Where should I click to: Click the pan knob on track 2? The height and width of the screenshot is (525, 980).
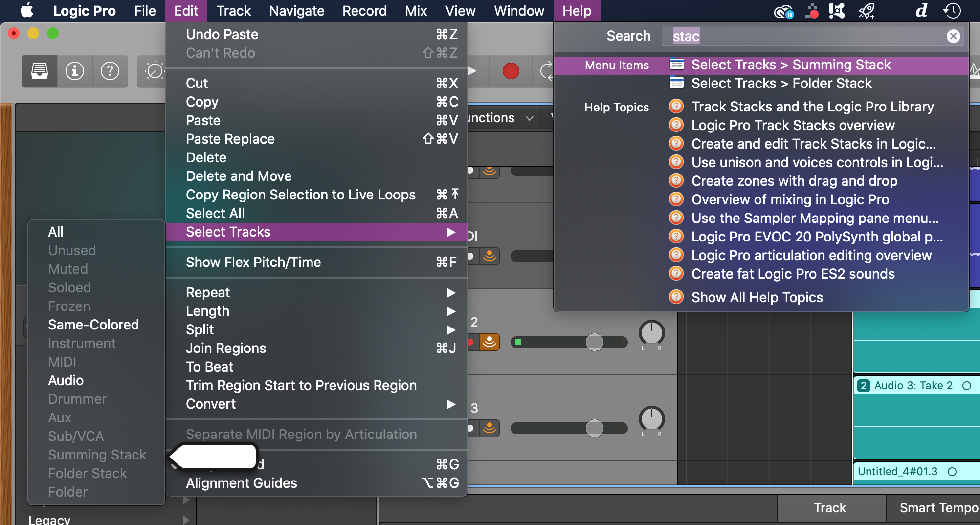click(x=651, y=333)
